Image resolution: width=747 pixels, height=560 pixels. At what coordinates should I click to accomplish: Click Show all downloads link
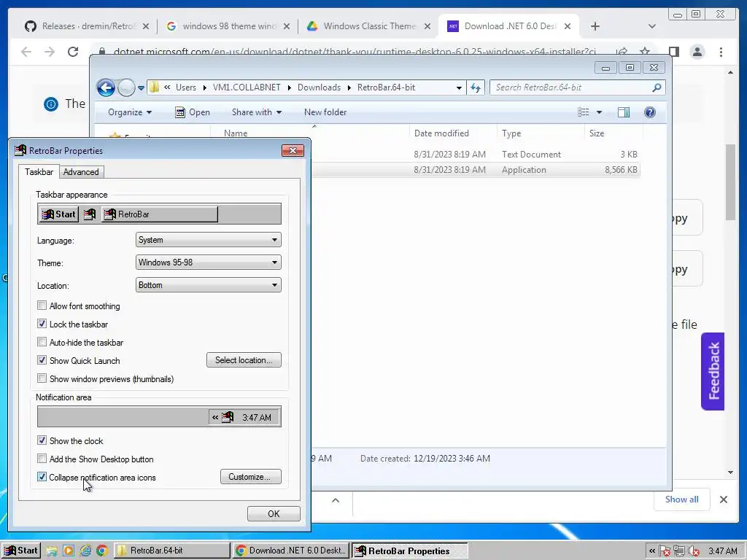tap(682, 499)
